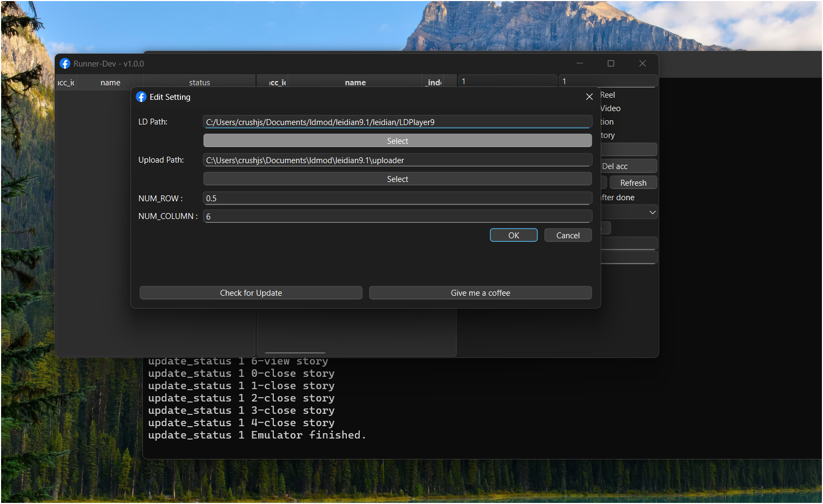
Task: Click the 'status' column header
Action: pos(199,82)
